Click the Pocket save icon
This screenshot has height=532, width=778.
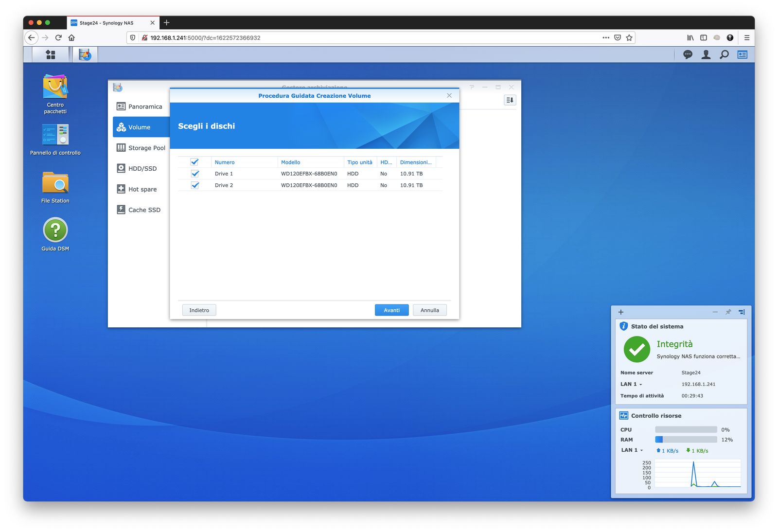pyautogui.click(x=618, y=37)
